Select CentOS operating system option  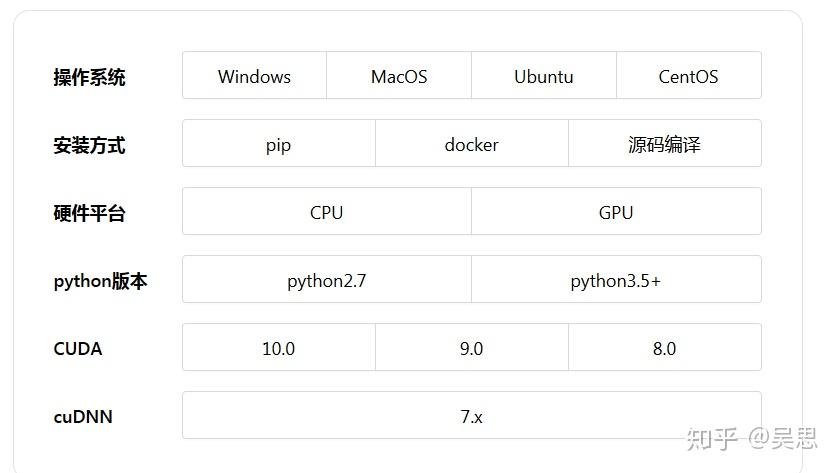click(x=688, y=76)
